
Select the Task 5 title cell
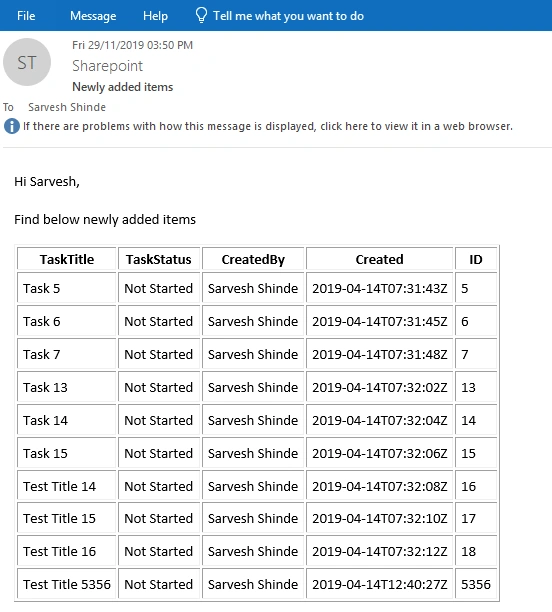click(67, 288)
